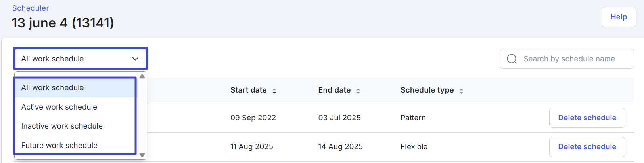Delete the Flexible schedule

pos(587,147)
